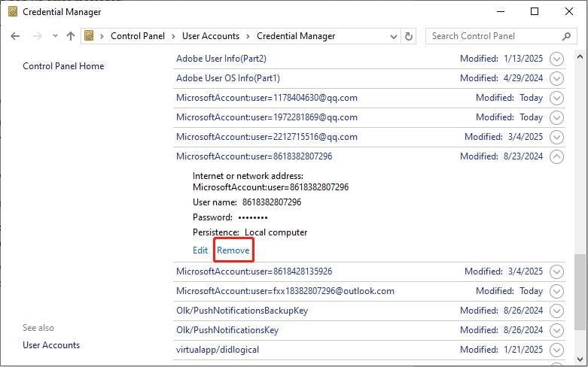Screen dimensions: 588x367
Task: Remove the selected credential
Action: coord(233,250)
